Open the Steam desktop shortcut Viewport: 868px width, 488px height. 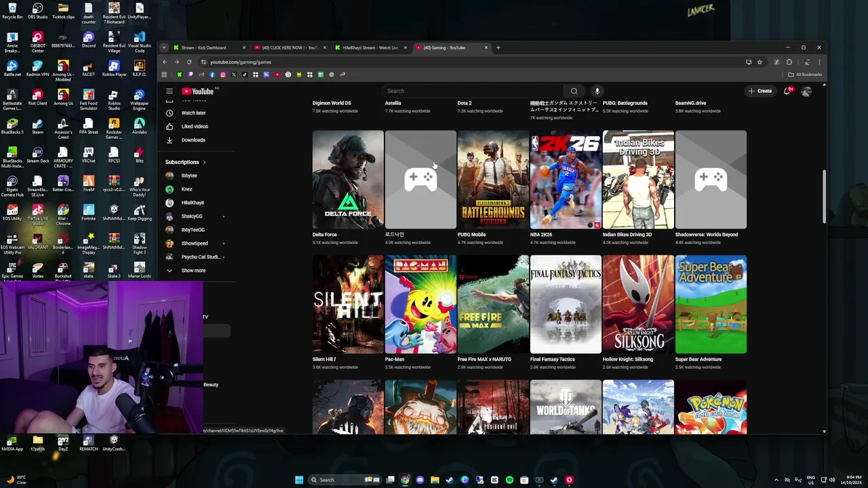pos(37,126)
